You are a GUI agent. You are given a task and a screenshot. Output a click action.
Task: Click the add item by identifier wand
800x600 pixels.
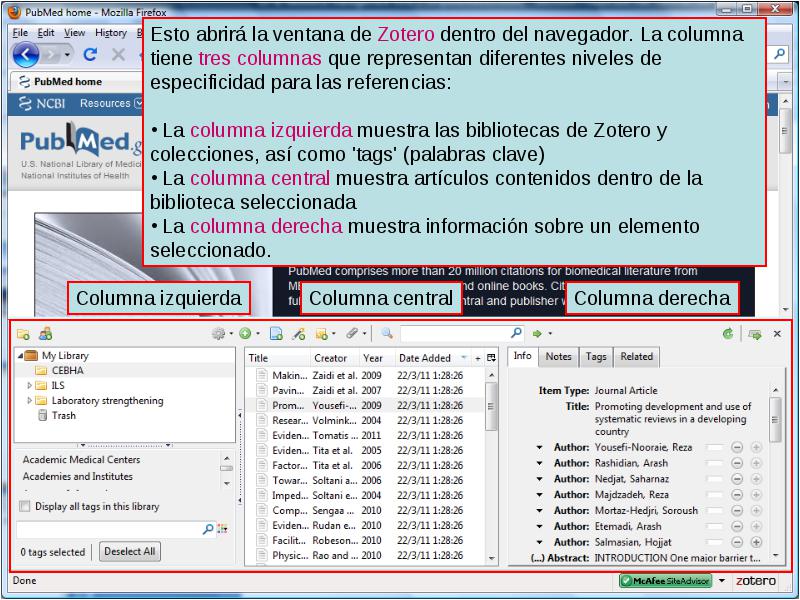(x=299, y=334)
